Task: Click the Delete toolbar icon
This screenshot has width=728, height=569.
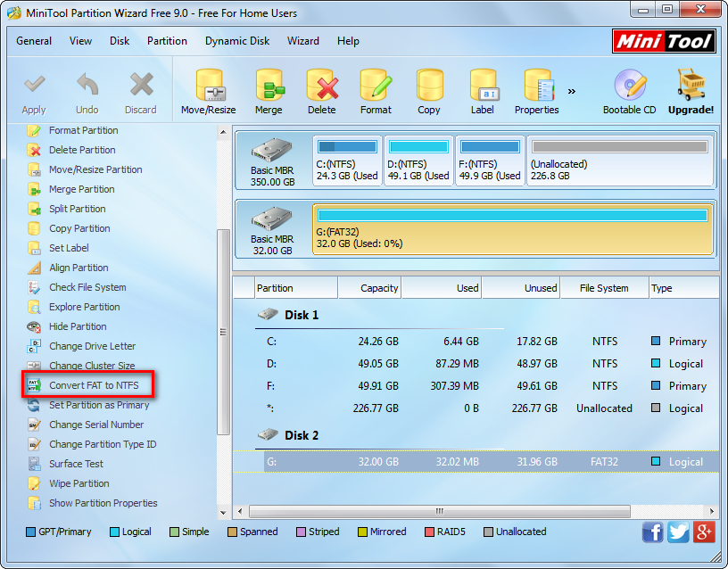Action: point(322,86)
